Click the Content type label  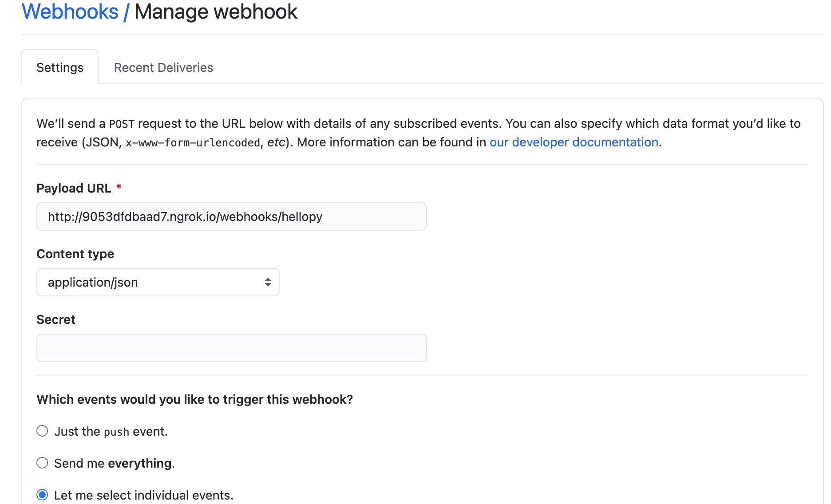(x=75, y=254)
